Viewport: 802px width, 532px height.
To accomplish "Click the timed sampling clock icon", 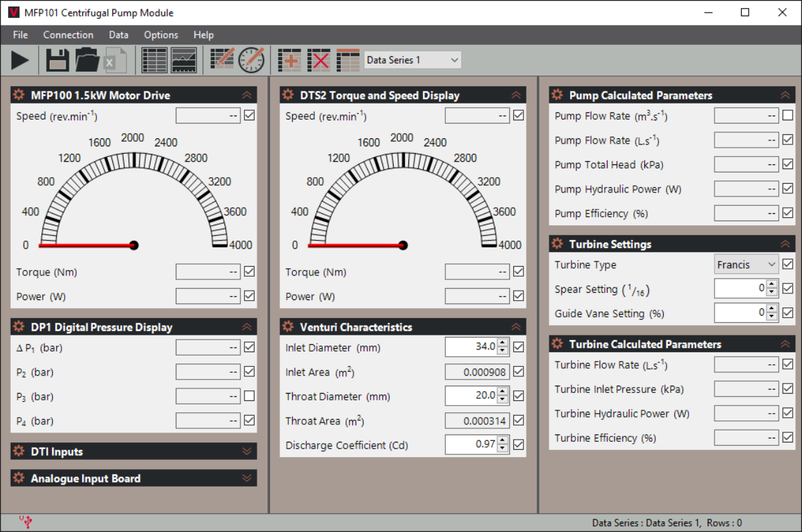I will 251,60.
